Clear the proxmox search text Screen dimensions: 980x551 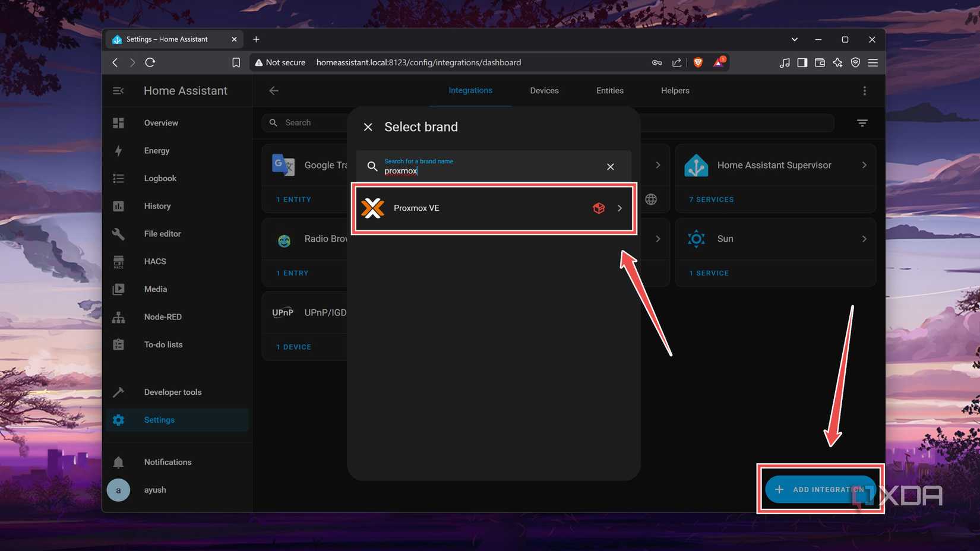point(611,167)
